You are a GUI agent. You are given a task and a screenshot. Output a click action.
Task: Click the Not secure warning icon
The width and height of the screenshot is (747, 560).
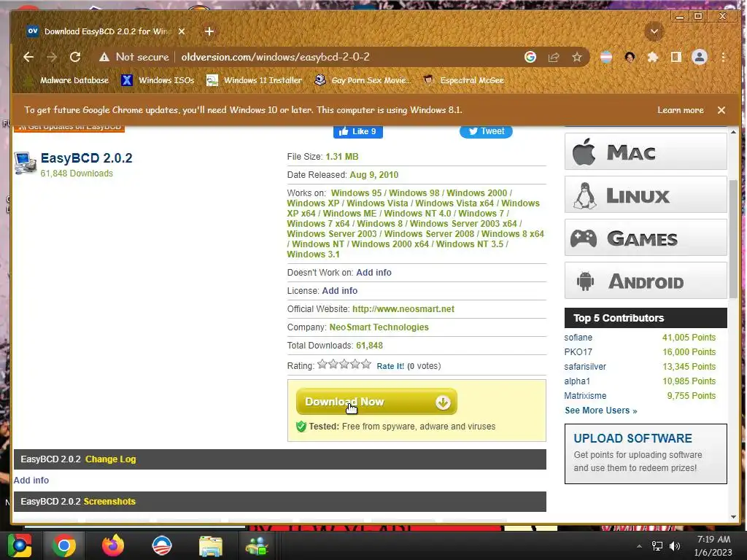(x=104, y=57)
